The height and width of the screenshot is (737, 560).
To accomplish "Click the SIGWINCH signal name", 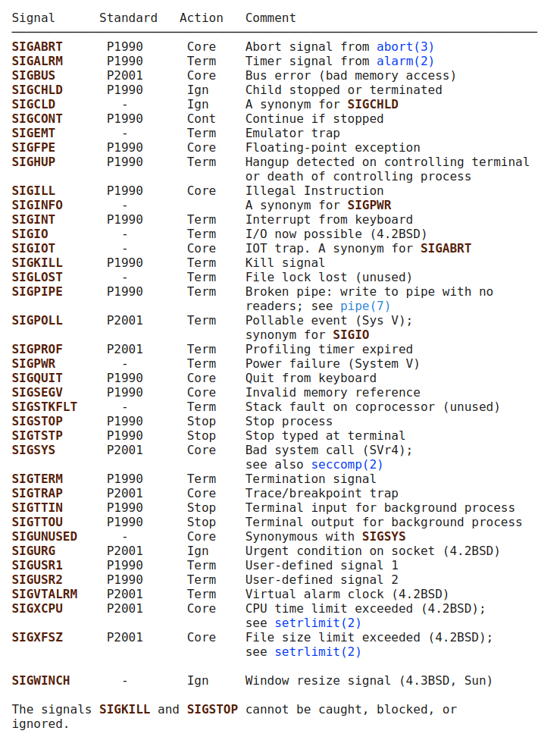I will tap(41, 681).
